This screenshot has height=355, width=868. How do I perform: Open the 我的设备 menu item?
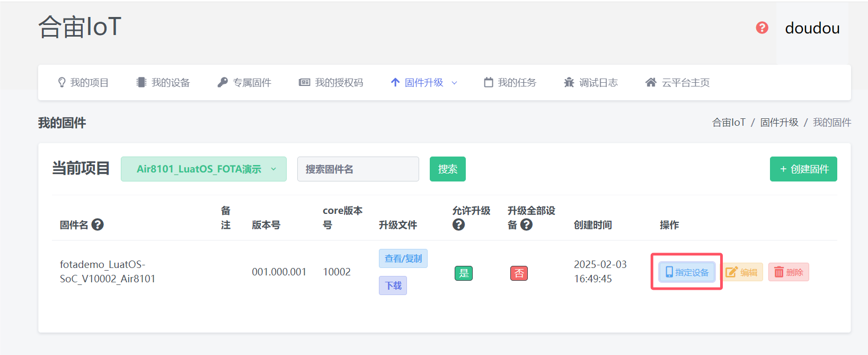(x=163, y=82)
